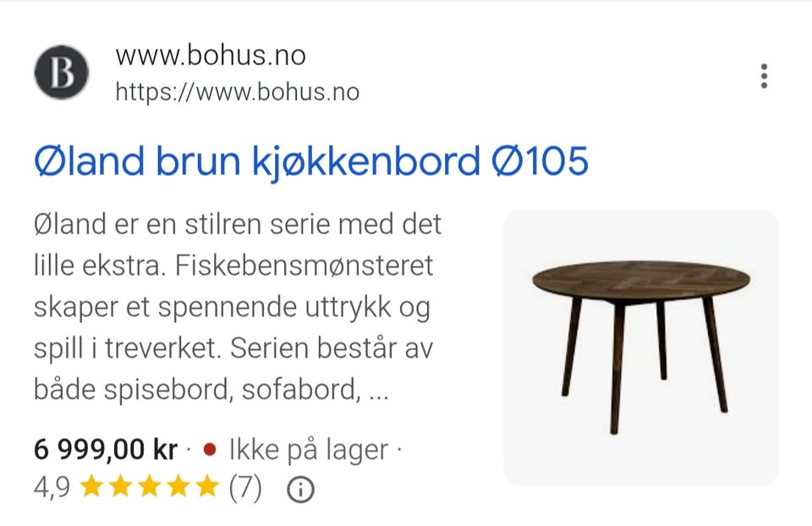Click the red out-of-stock status dot
The image size is (812, 526).
(x=209, y=449)
